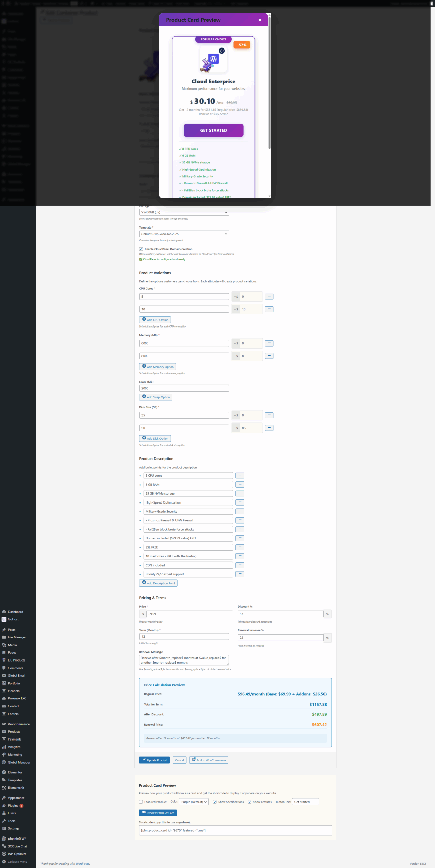Check the Featured Product checkbox
Viewport: 435px width, 868px height.
[x=141, y=802]
